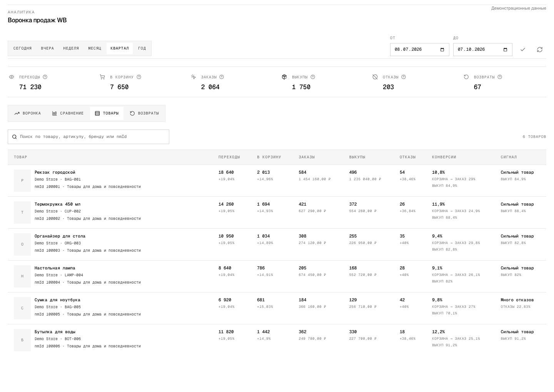Click the cart icon beside В корзину metric
Viewport: 554px width, 392px height.
tap(102, 77)
